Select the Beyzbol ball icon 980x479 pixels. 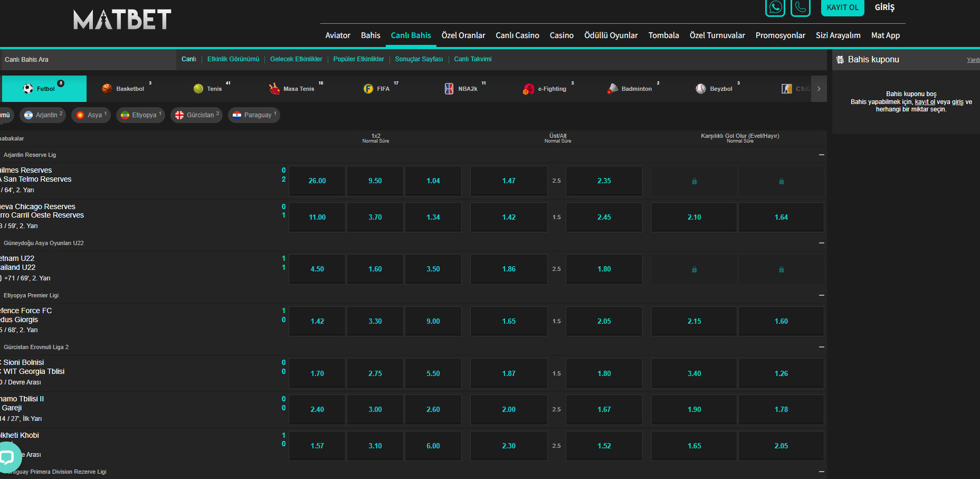[701, 89]
